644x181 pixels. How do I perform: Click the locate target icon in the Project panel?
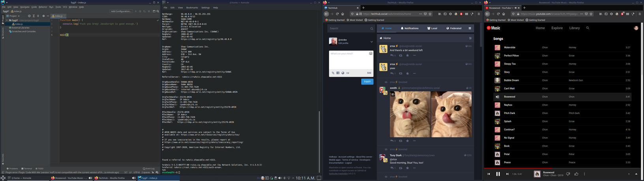[29, 16]
